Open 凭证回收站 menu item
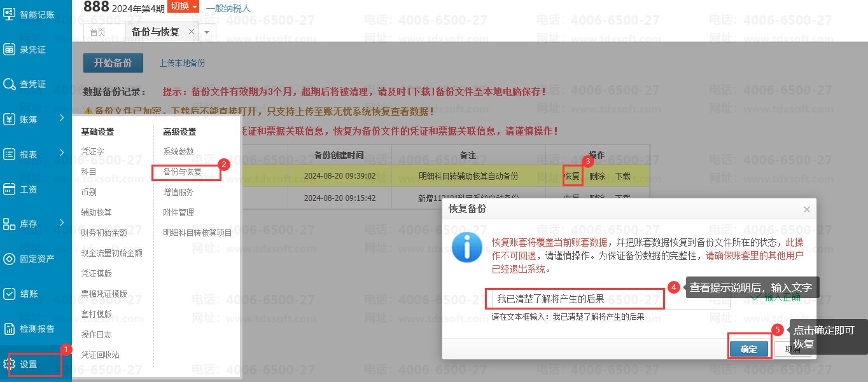868x382 pixels. point(100,355)
